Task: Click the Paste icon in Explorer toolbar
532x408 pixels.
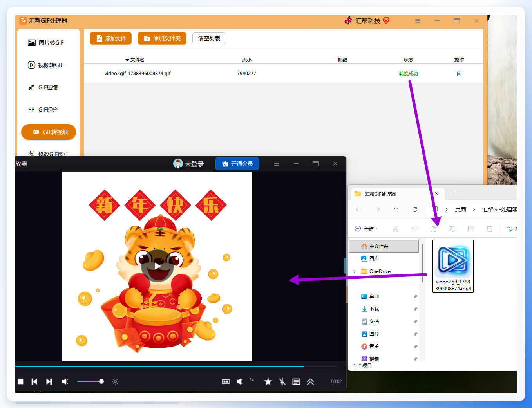Action: (433, 229)
